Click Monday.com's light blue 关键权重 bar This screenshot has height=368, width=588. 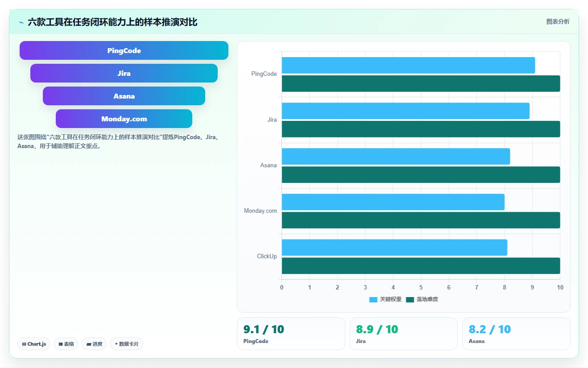point(393,202)
